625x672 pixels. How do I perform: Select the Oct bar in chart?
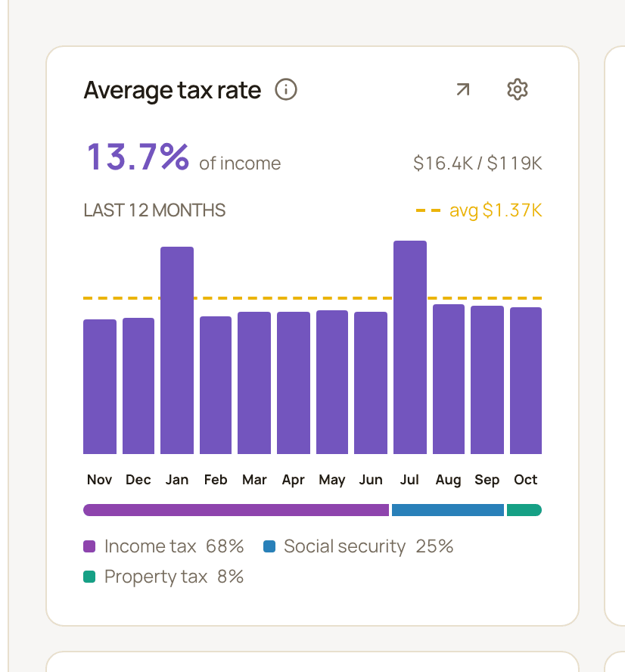(526, 381)
